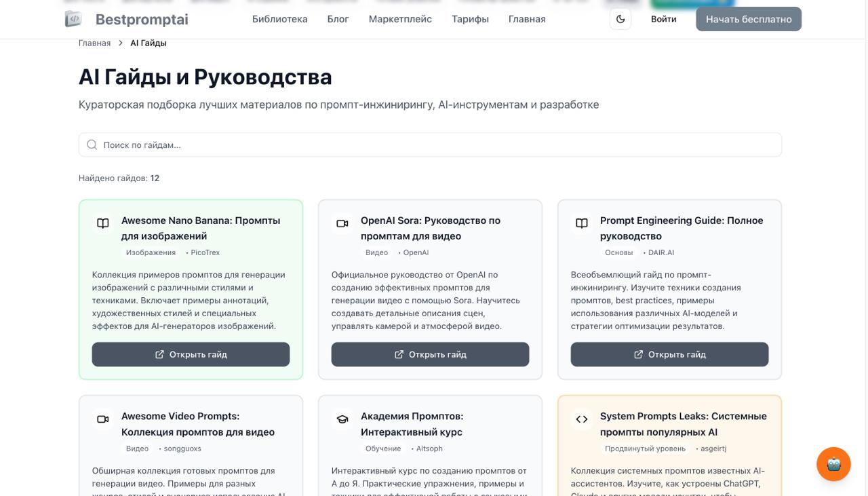This screenshot has height=496, width=868.
Task: Click the video camera icon on Sora card
Action: point(342,222)
